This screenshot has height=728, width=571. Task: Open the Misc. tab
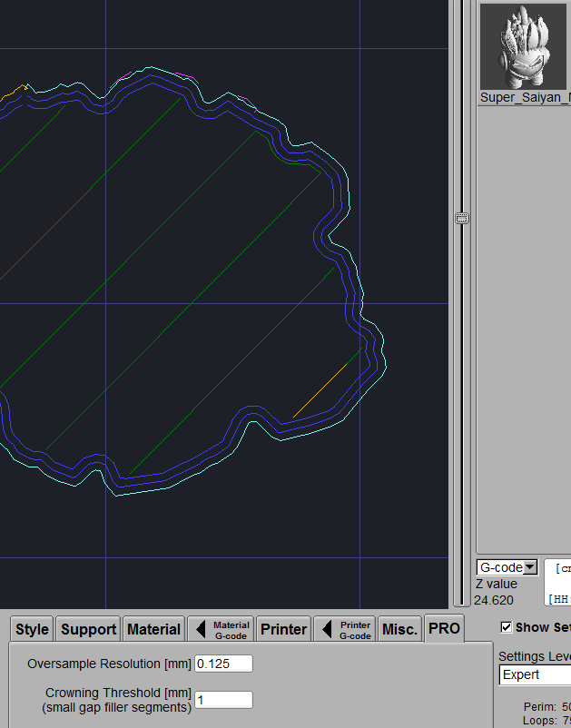point(399,629)
